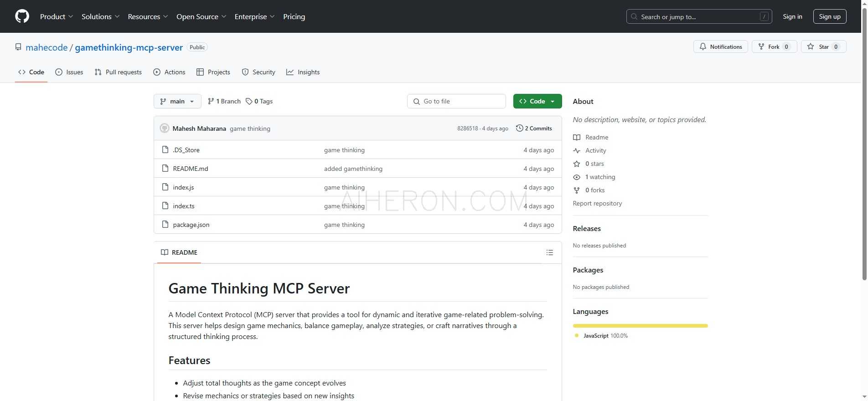868x401 pixels.
Task: Click the Sign in link
Action: pyautogui.click(x=792, y=16)
